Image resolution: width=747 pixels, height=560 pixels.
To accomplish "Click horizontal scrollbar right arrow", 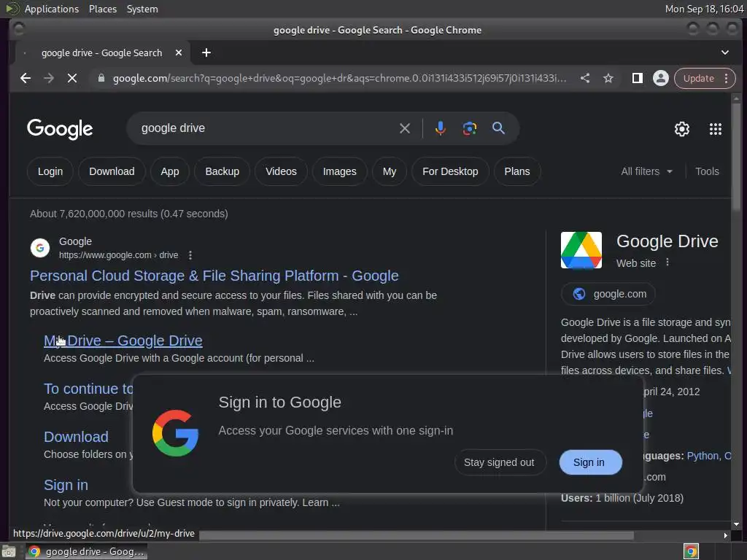I will tap(726, 535).
